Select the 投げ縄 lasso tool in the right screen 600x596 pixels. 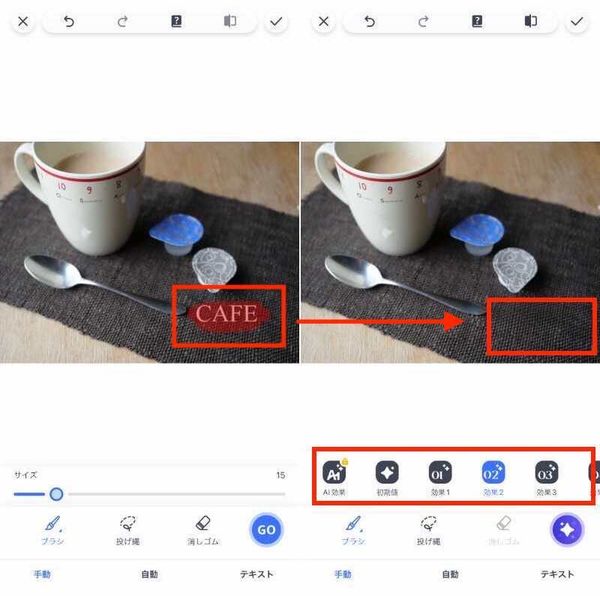(428, 530)
